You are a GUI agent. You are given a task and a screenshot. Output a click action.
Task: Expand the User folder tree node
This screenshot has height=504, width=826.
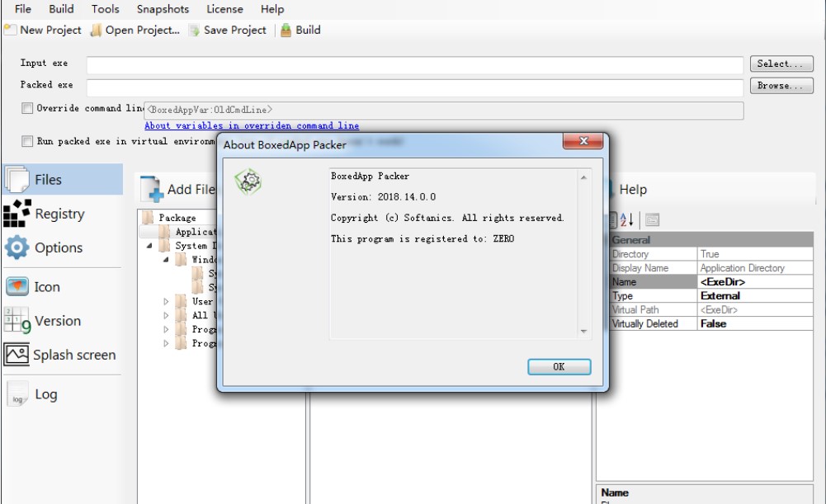tap(166, 302)
